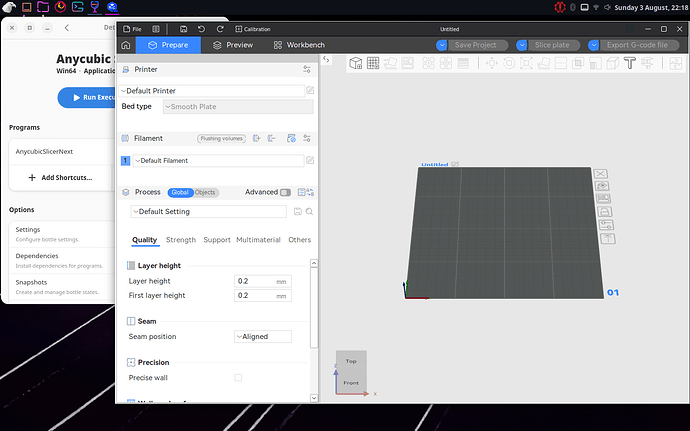Open Settings option in Bottles window
Viewport: 690px width, 431px height.
62,234
